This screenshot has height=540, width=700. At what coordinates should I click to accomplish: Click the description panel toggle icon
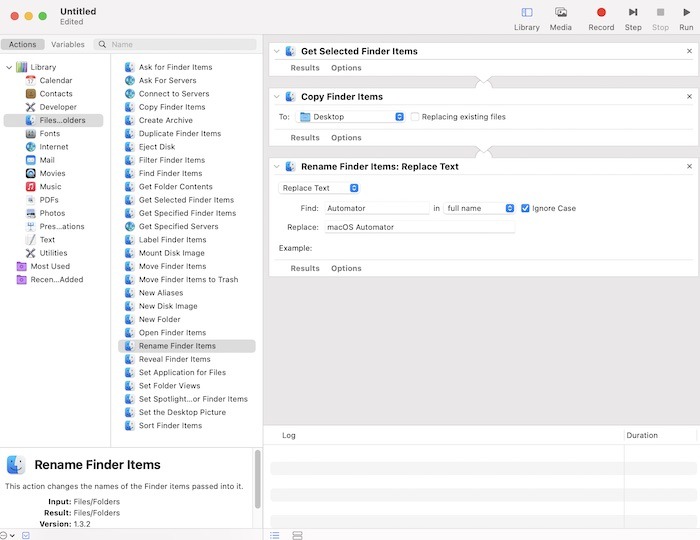tap(26, 535)
